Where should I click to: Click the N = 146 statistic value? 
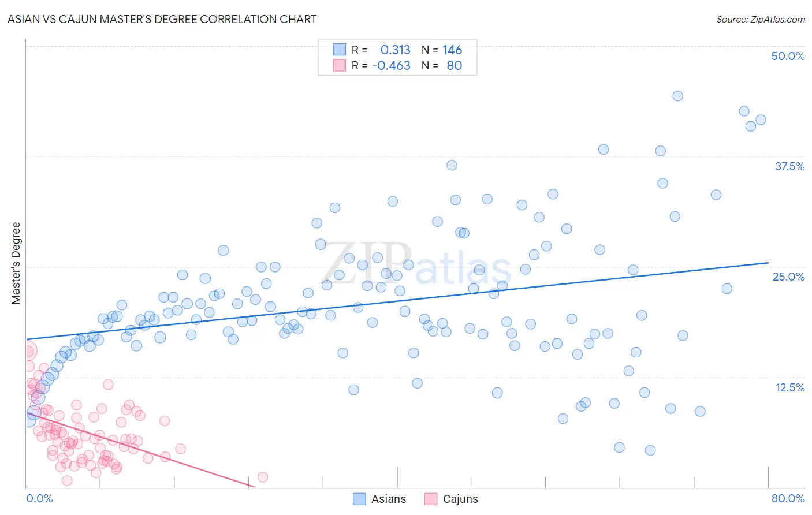pyautogui.click(x=442, y=50)
